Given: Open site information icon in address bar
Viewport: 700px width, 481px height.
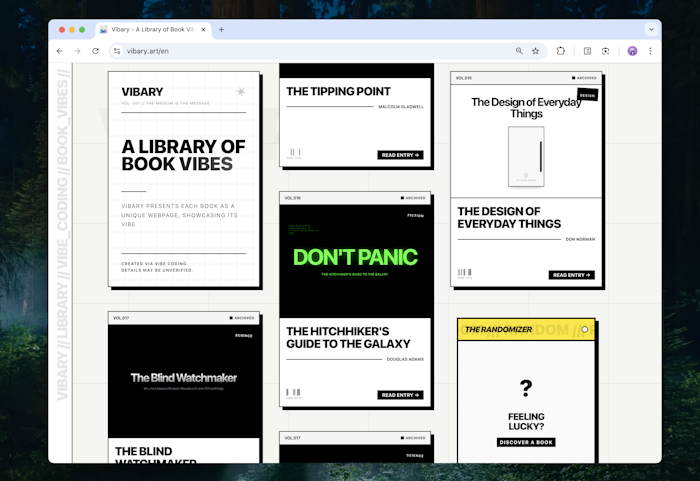Looking at the screenshot, I should point(117,51).
